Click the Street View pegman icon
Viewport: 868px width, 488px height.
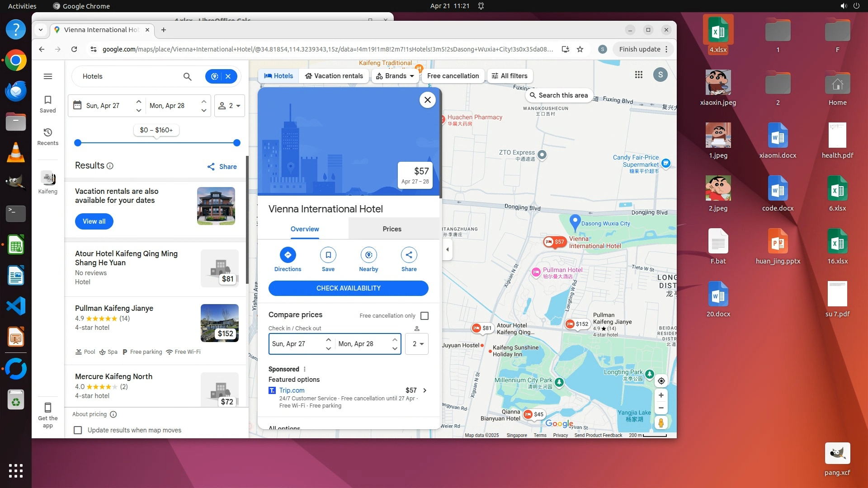pyautogui.click(x=660, y=423)
